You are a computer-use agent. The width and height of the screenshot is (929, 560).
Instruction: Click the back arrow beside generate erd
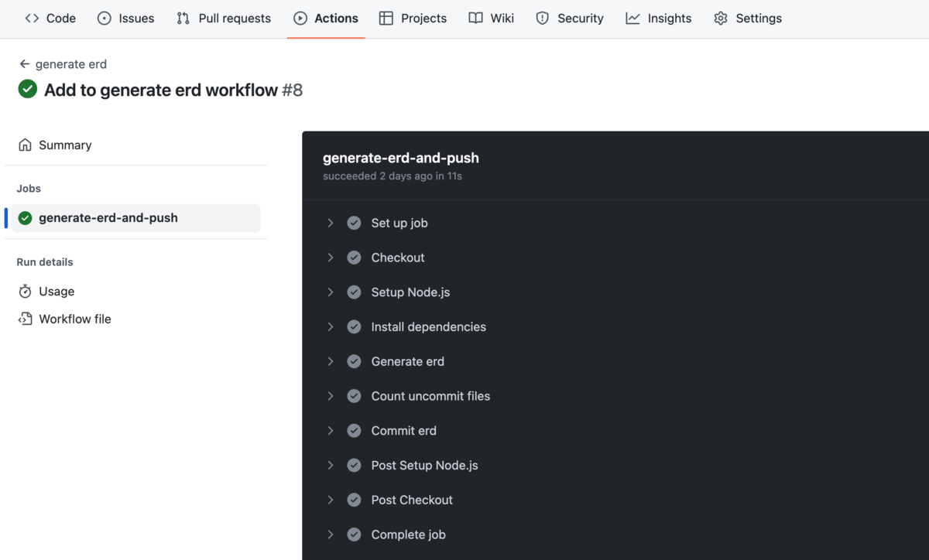(x=25, y=64)
